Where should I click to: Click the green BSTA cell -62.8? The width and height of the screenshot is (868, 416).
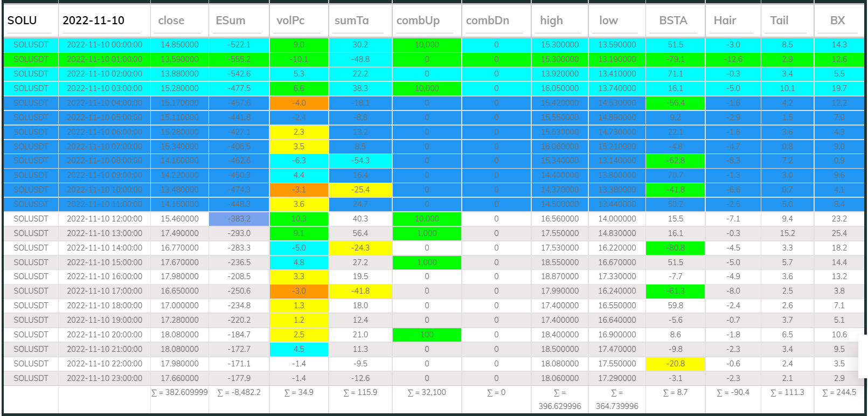click(676, 161)
